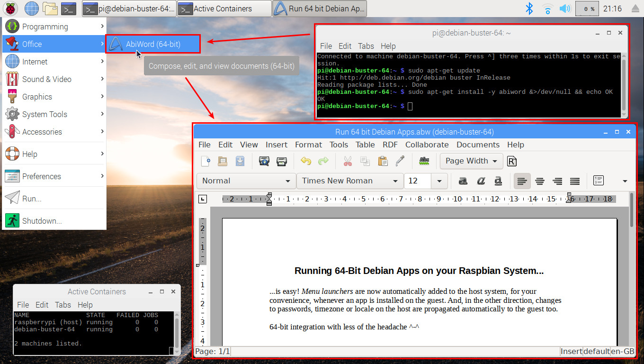Create a new document in AbiWord toolbar
Viewport: 644px width, 364px height.
click(x=206, y=161)
